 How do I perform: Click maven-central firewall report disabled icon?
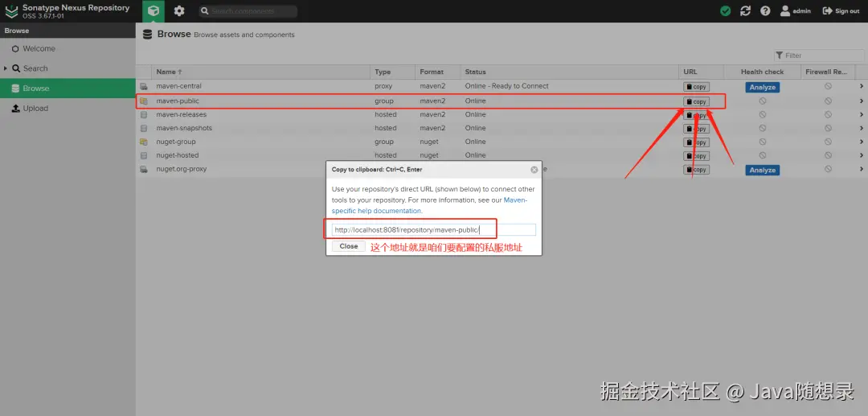(828, 86)
